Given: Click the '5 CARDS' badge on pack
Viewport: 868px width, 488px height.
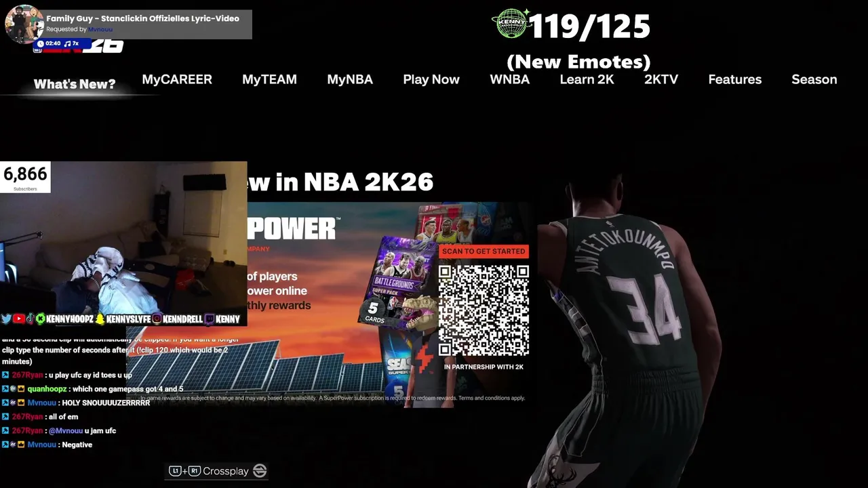Looking at the screenshot, I should point(374,312).
